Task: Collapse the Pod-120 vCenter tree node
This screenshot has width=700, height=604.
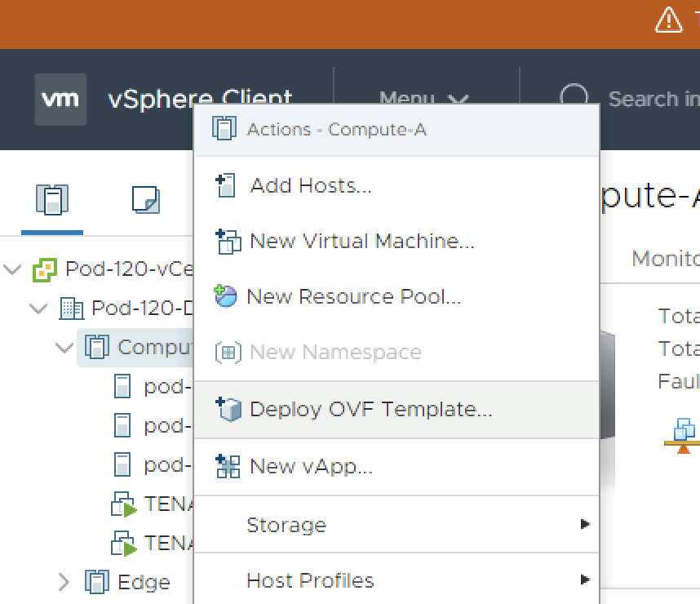Action: point(12,269)
